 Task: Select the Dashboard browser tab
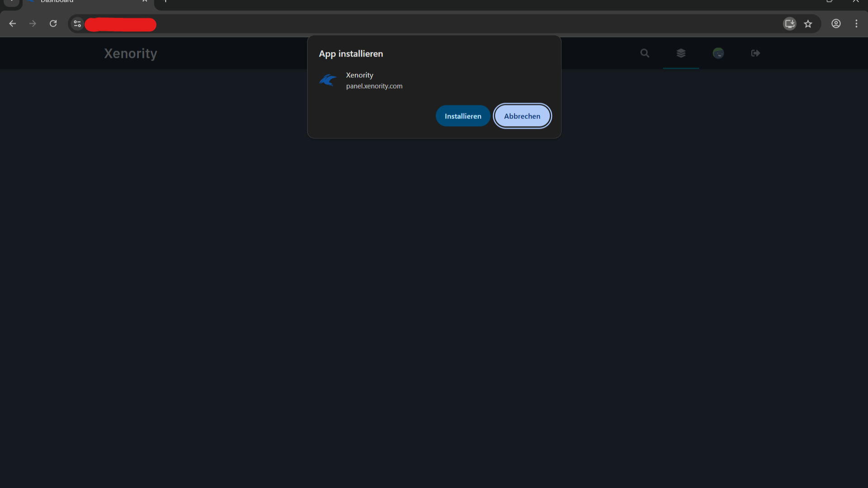coord(81,2)
